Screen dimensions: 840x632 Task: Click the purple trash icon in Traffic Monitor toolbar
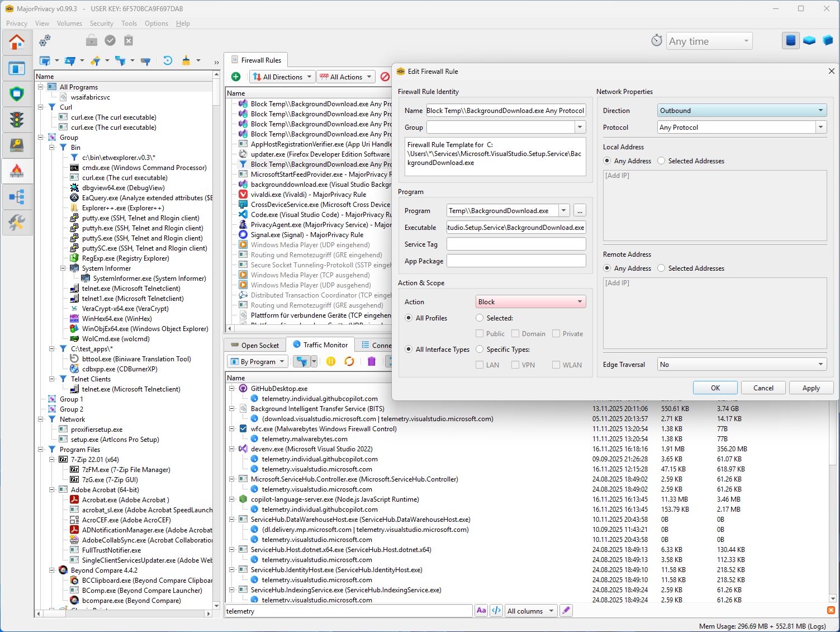[x=371, y=362]
